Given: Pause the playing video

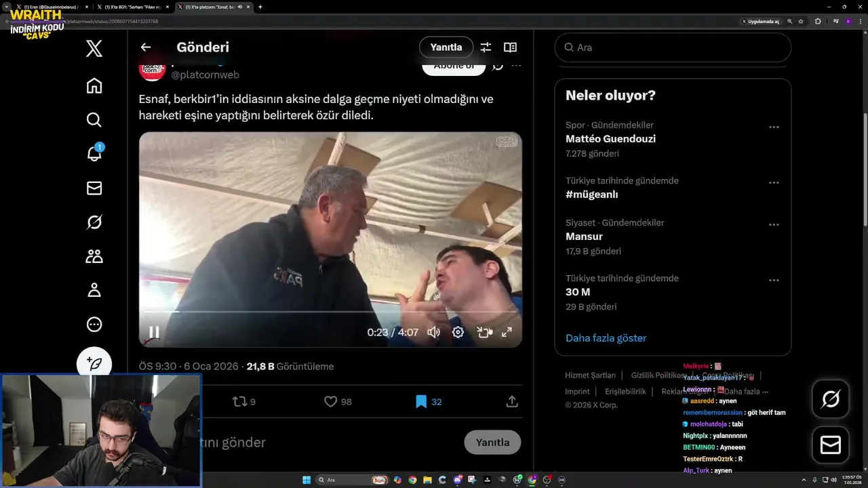Looking at the screenshot, I should click(x=155, y=332).
